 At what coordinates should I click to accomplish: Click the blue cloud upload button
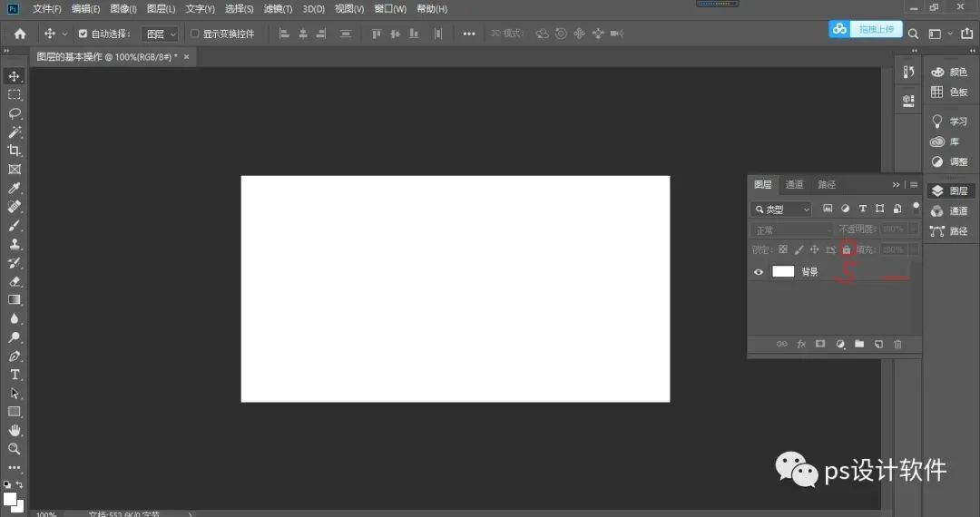(x=866, y=29)
